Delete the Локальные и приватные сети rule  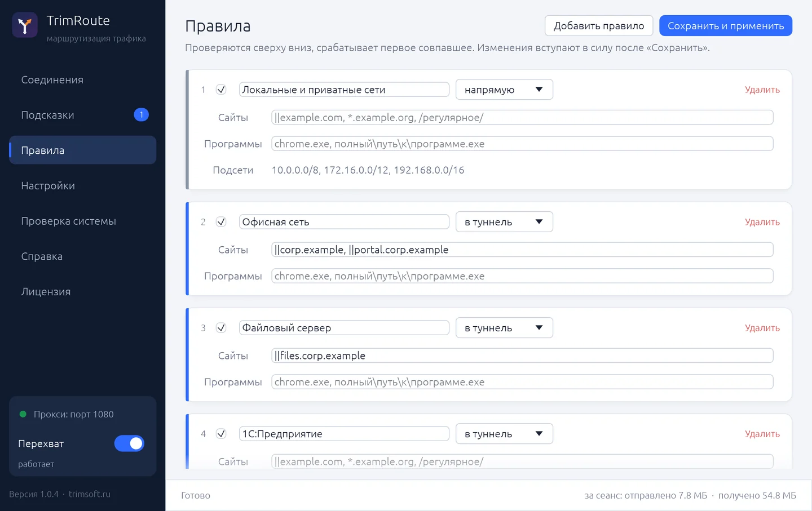pyautogui.click(x=762, y=90)
